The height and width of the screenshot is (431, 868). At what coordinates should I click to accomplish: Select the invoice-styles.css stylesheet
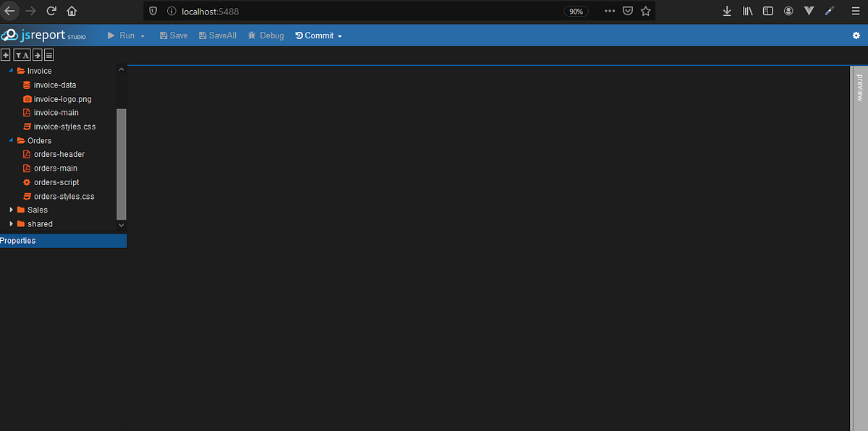[x=64, y=126]
